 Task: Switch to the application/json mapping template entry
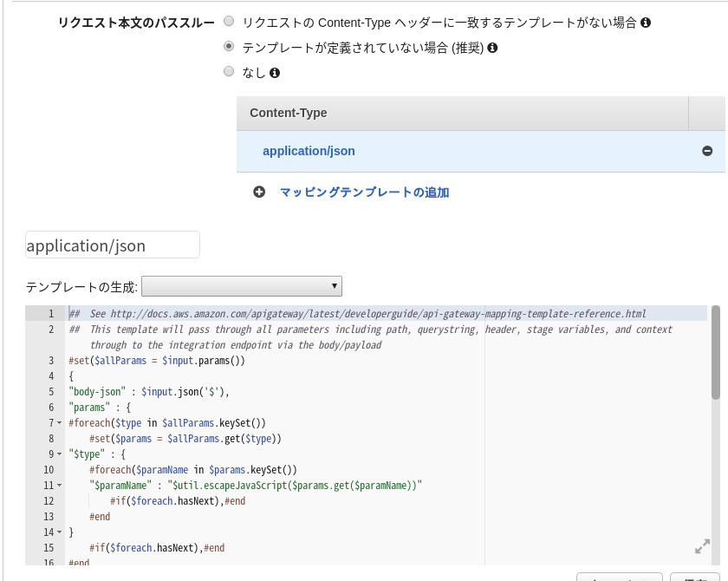click(309, 150)
